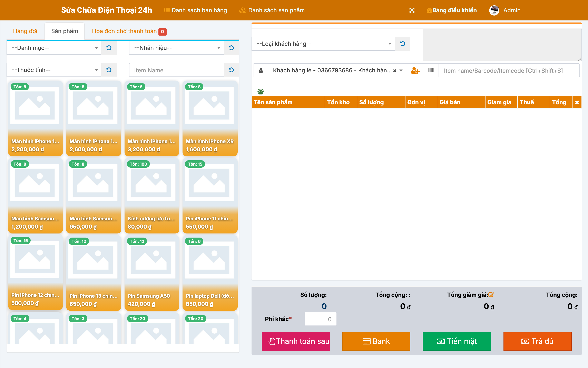Select the Sản phẩm tab

(65, 31)
